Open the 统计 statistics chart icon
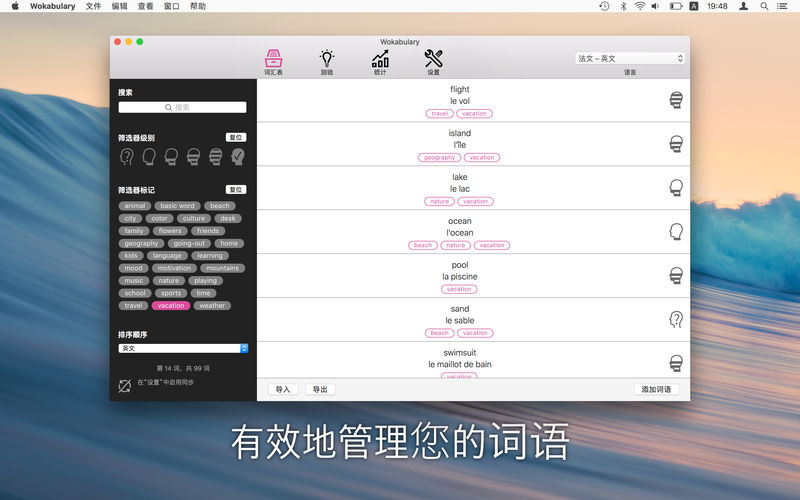This screenshot has width=800, height=500. click(x=380, y=62)
